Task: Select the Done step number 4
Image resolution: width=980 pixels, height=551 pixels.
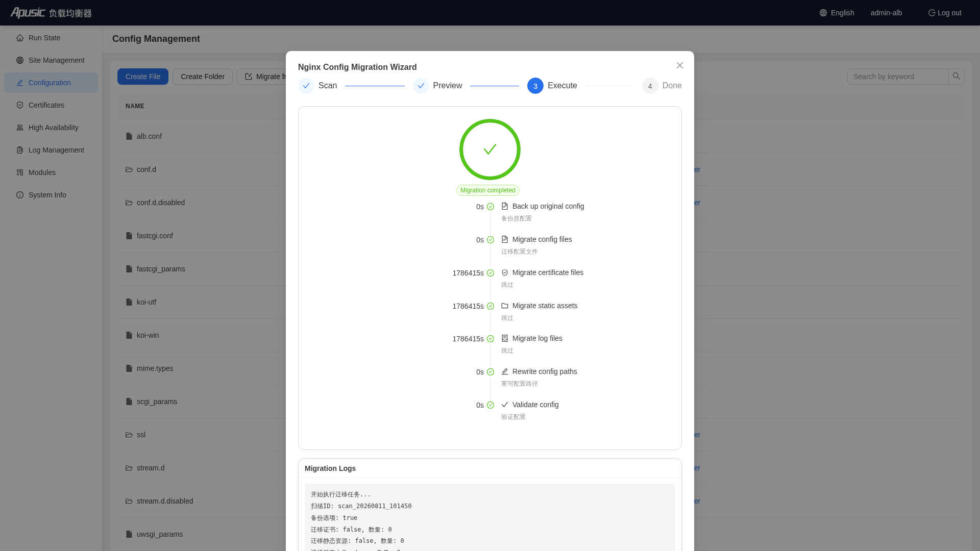Action: (650, 86)
